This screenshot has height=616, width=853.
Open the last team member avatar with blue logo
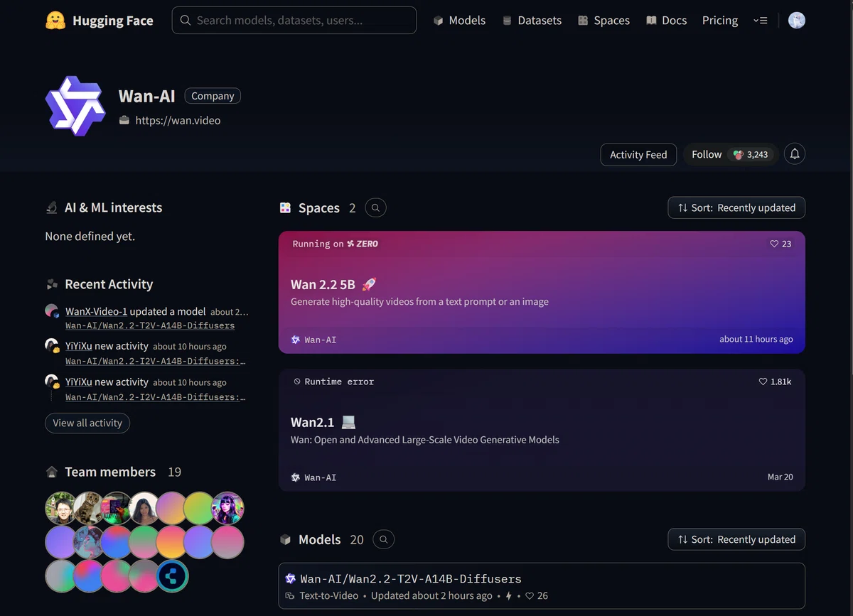(x=172, y=576)
